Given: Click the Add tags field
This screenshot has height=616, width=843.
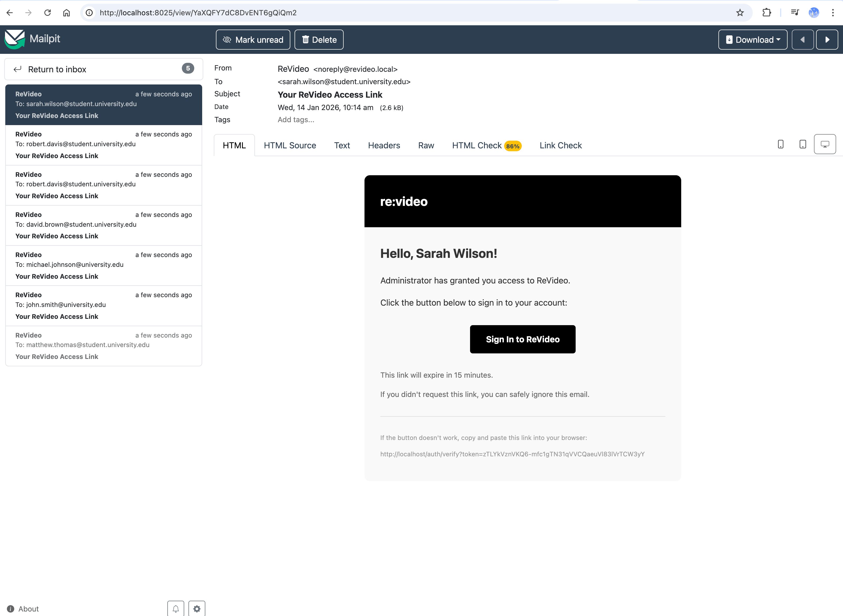Looking at the screenshot, I should pos(296,120).
